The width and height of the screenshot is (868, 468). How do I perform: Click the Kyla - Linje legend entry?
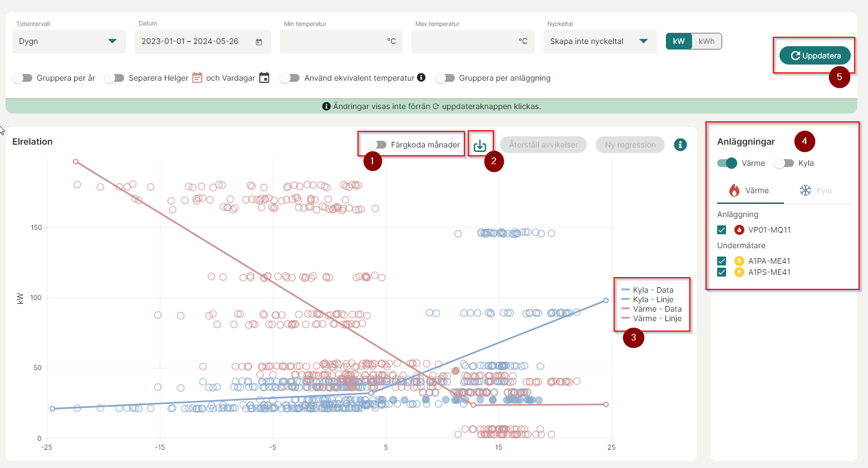coord(648,299)
